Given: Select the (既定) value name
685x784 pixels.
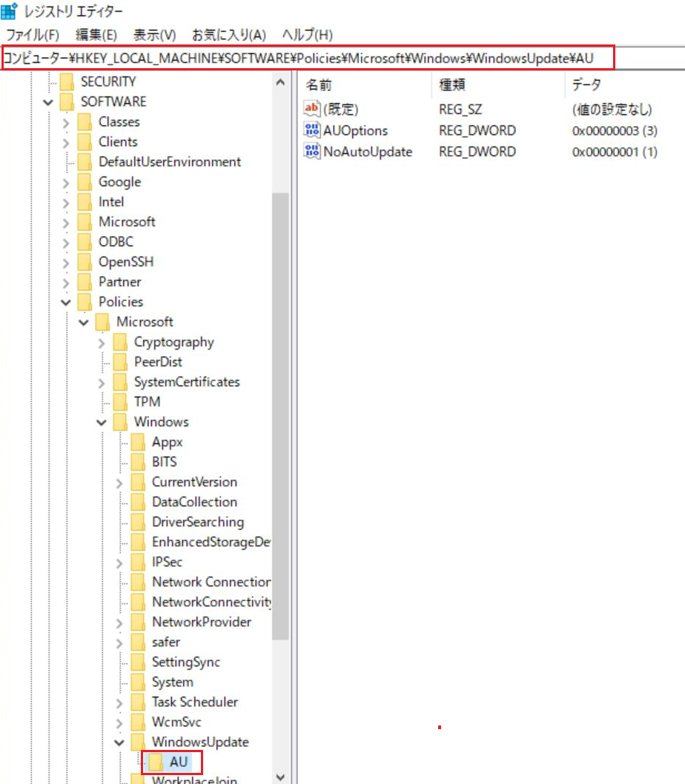Looking at the screenshot, I should [341, 109].
